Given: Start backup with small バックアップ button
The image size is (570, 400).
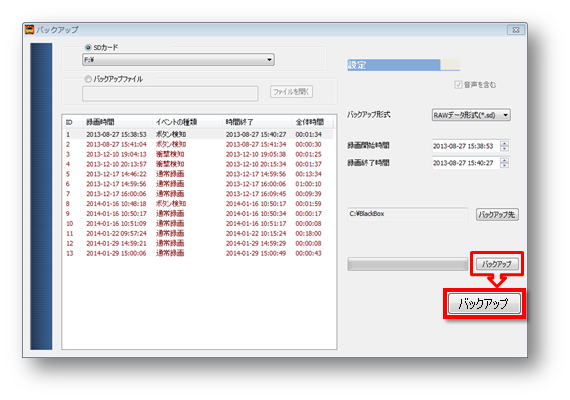Looking at the screenshot, I should [497, 264].
